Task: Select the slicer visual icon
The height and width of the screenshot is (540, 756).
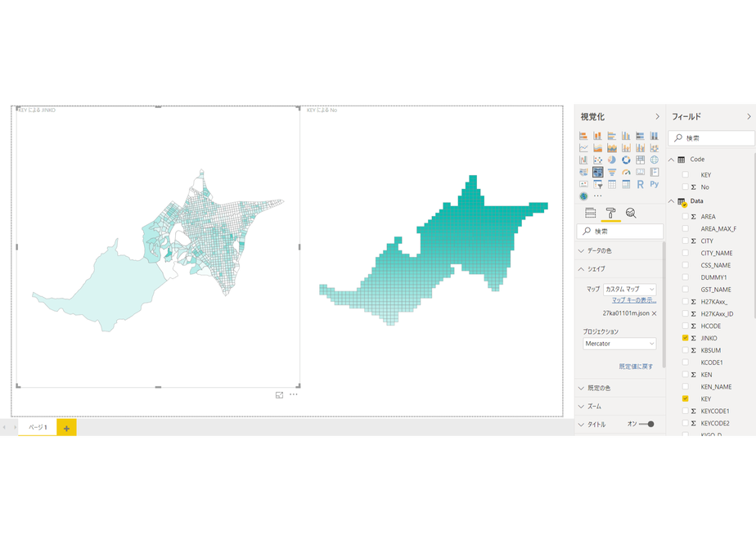Action: point(597,184)
